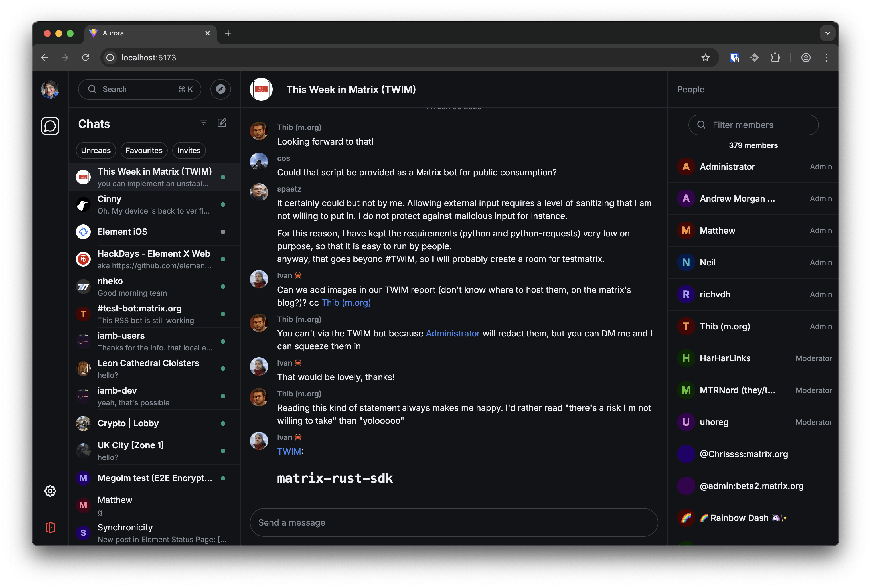Select member HarHarLinks in People list
The height and width of the screenshot is (588, 871).
(753, 358)
